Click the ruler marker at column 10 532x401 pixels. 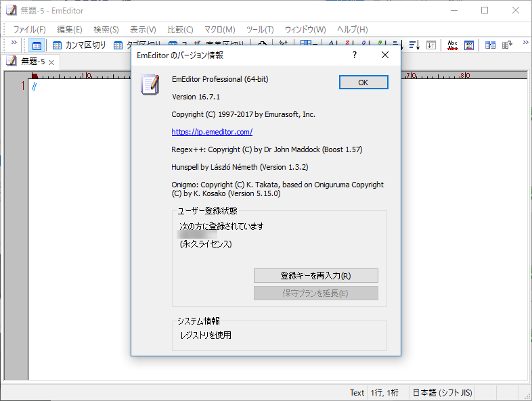tap(86, 75)
